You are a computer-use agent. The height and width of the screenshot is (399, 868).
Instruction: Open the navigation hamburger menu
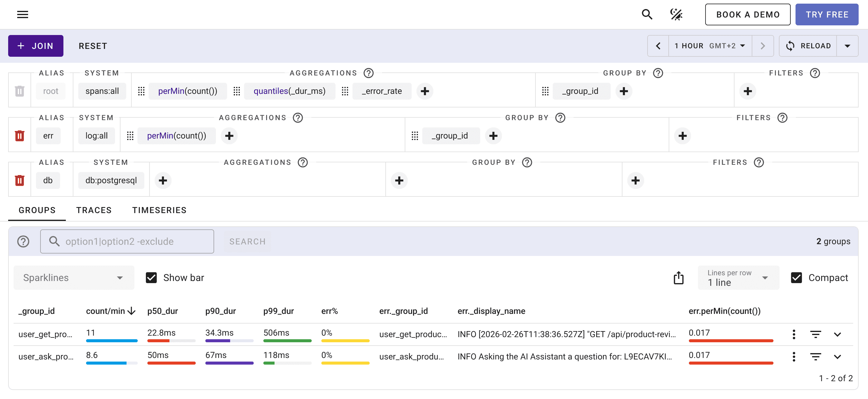click(22, 14)
